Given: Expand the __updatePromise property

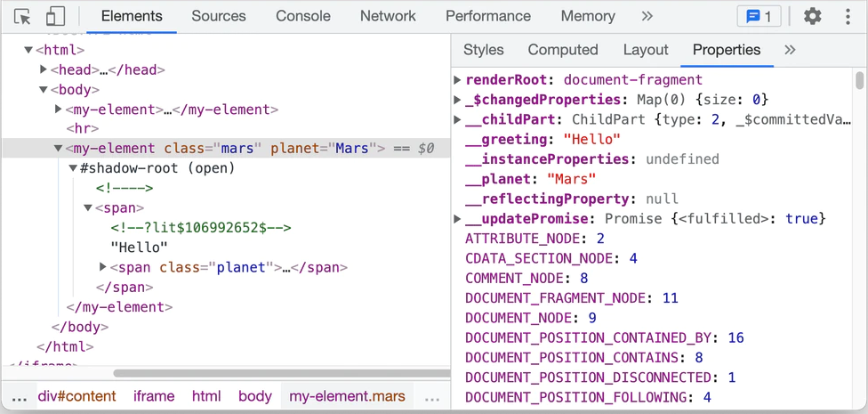Looking at the screenshot, I should point(458,219).
